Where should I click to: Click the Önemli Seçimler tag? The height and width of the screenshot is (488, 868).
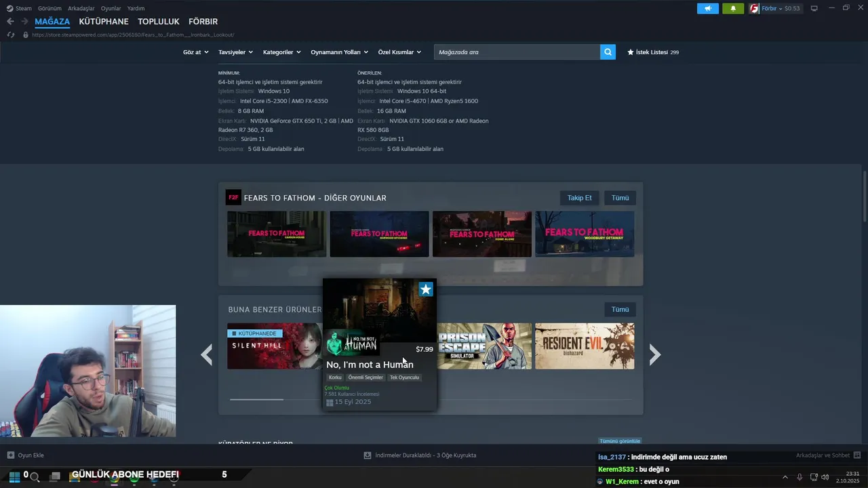point(366,378)
